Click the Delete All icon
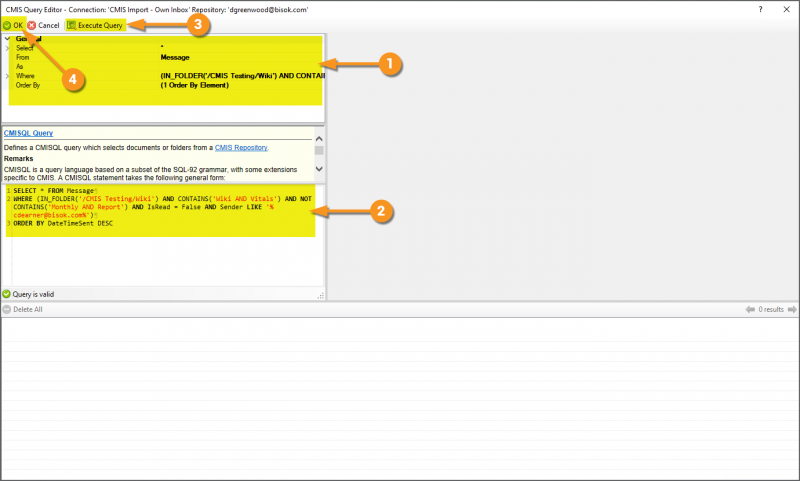Image resolution: width=800 pixels, height=481 pixels. [x=7, y=309]
